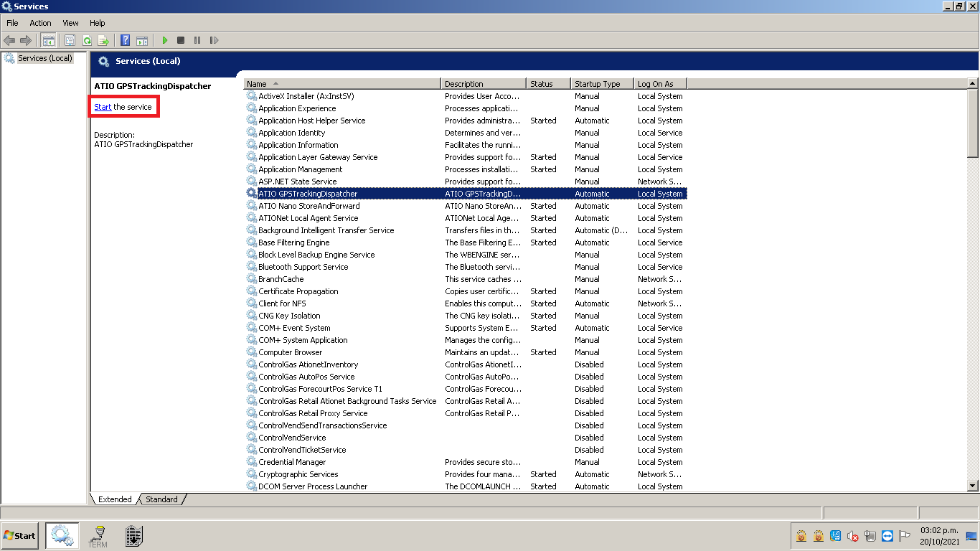This screenshot has width=980, height=551.
Task: Open the Services taskbar button
Action: (x=62, y=535)
